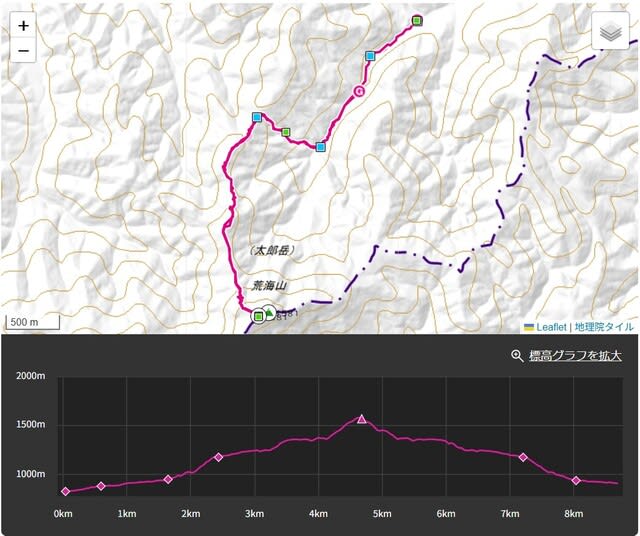Open the 地理院タイル attribution link
The width and height of the screenshot is (640, 536).
pos(604,327)
